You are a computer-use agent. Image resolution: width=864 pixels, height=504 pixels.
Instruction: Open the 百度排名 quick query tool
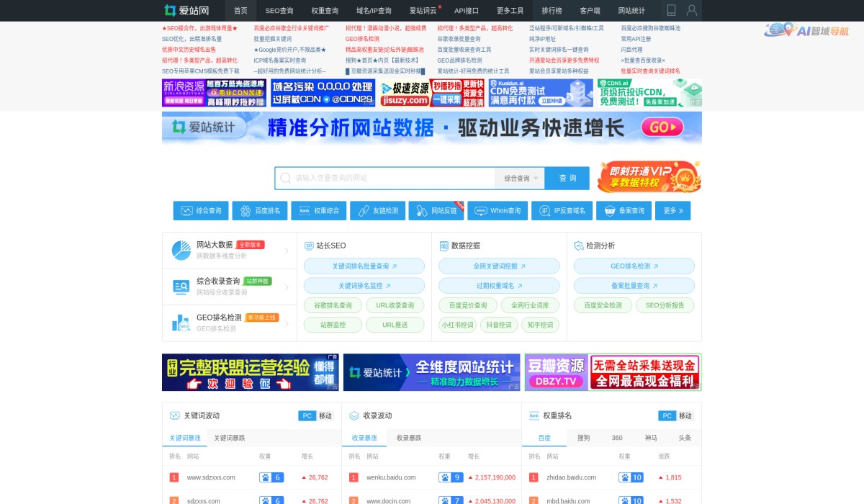[258, 210]
